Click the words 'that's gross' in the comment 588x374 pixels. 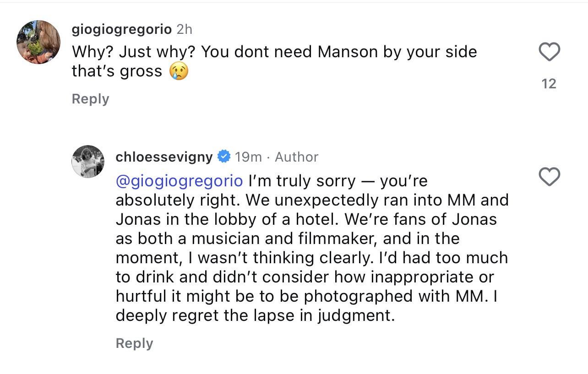pyautogui.click(x=117, y=71)
